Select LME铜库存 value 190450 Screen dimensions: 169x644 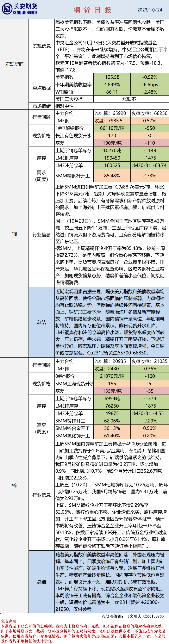pos(112,158)
